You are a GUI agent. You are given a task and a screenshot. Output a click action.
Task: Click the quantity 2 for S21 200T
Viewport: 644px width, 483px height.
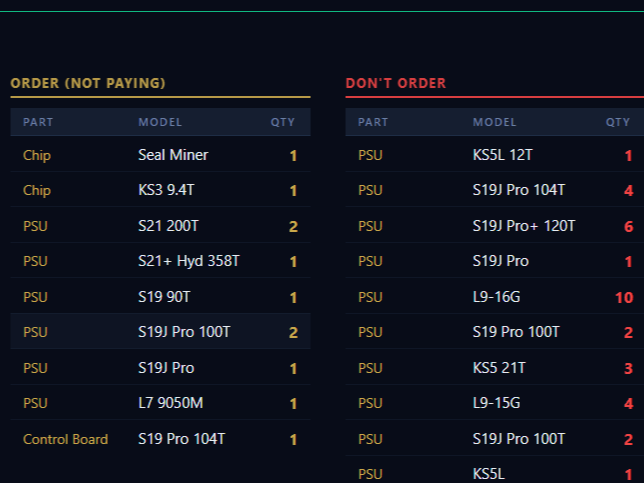click(293, 226)
